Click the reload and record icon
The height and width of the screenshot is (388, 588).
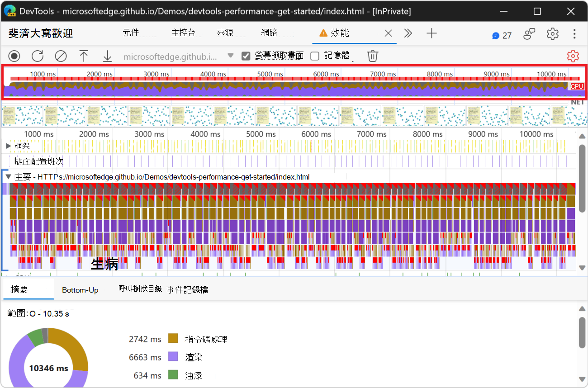38,56
